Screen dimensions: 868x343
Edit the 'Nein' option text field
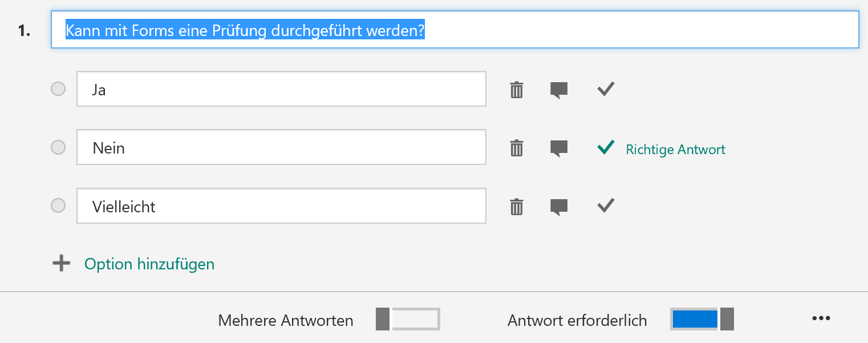click(281, 147)
